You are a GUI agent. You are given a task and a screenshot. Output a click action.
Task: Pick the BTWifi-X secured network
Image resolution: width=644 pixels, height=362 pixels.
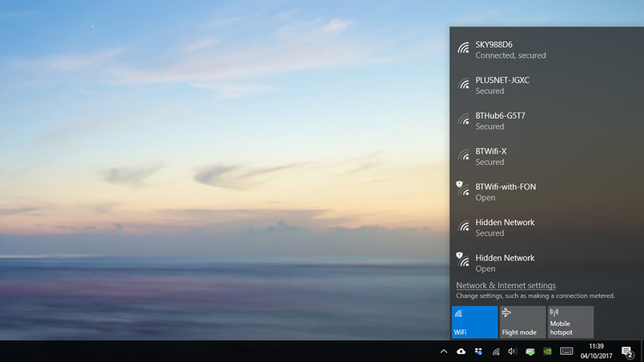pos(547,156)
